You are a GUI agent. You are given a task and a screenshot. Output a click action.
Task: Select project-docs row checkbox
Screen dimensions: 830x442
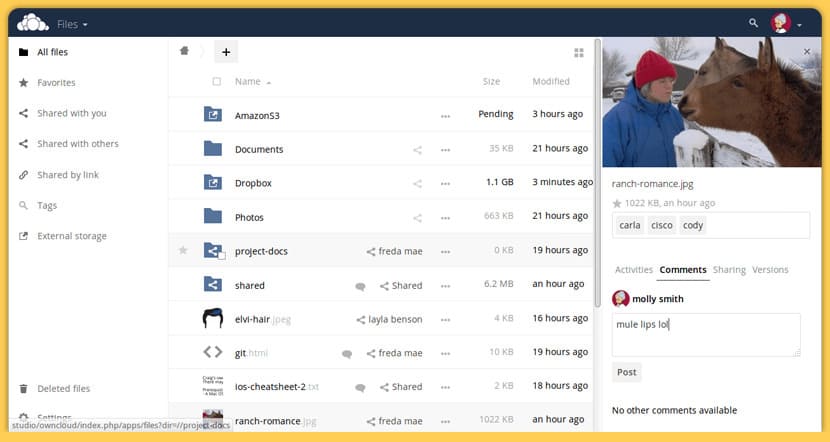[x=222, y=256]
